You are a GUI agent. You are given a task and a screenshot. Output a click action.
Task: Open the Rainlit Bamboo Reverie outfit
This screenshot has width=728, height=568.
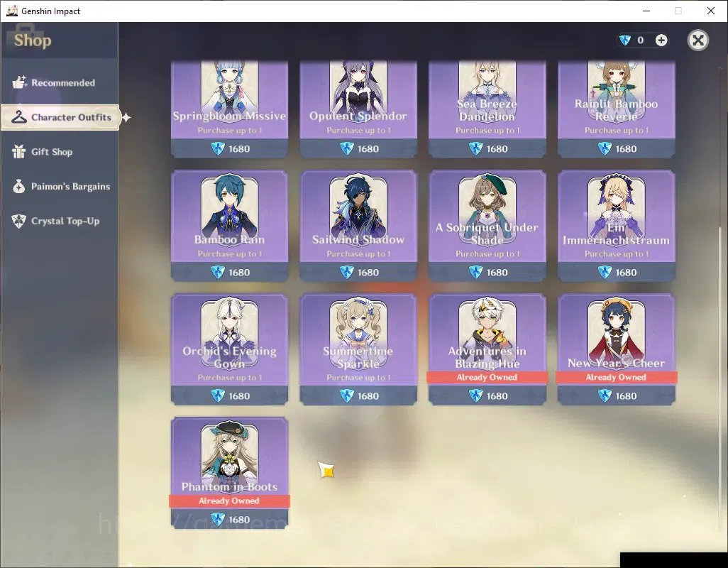[616, 109]
